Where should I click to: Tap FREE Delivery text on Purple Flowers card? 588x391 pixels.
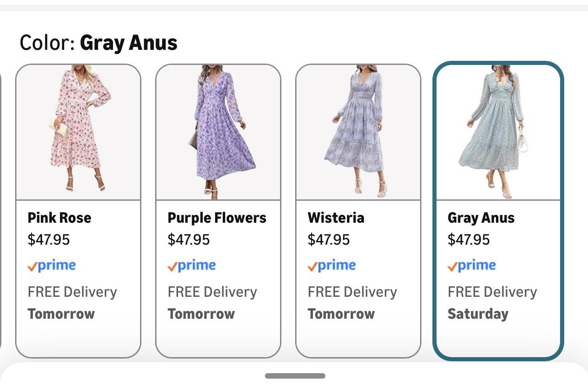[x=212, y=292]
